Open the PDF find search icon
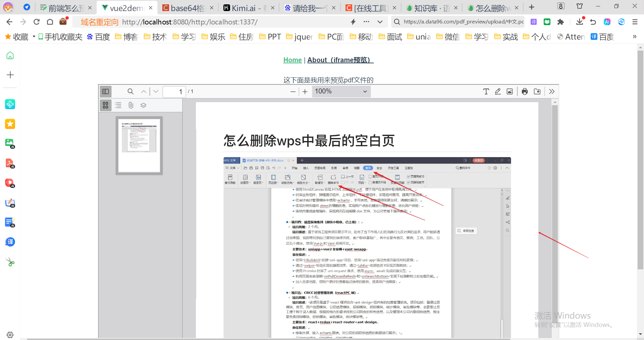 click(130, 91)
